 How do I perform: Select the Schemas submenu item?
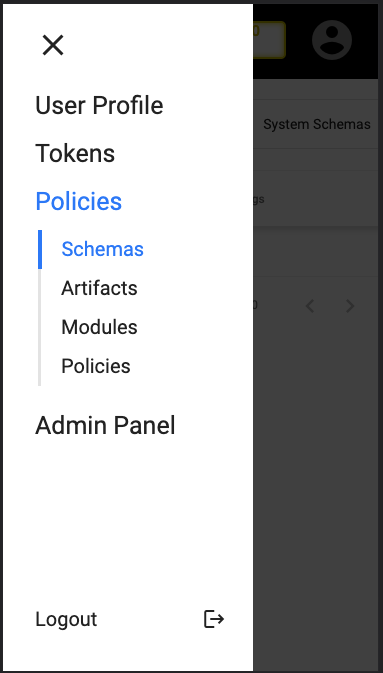tap(102, 249)
